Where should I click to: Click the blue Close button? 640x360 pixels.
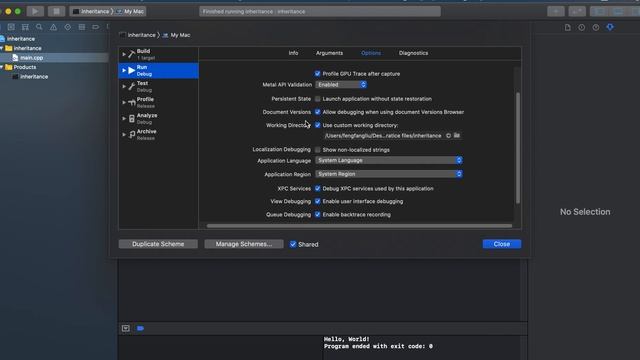[502, 244]
